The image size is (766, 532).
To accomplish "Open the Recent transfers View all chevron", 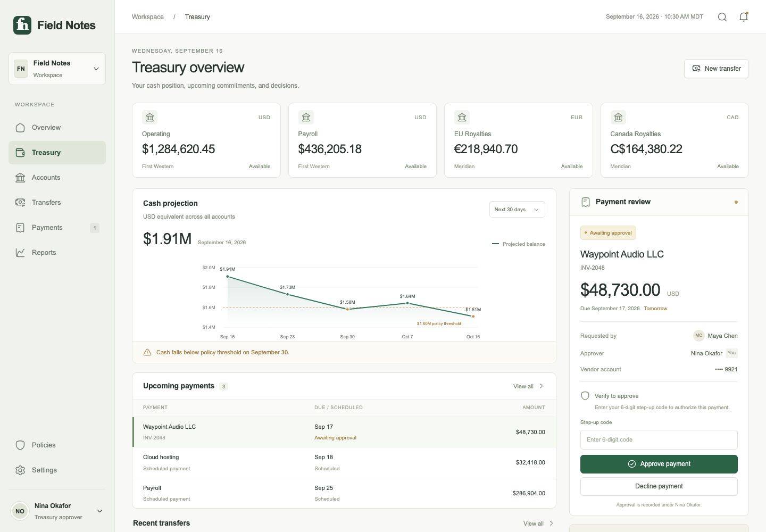I will 552,523.
